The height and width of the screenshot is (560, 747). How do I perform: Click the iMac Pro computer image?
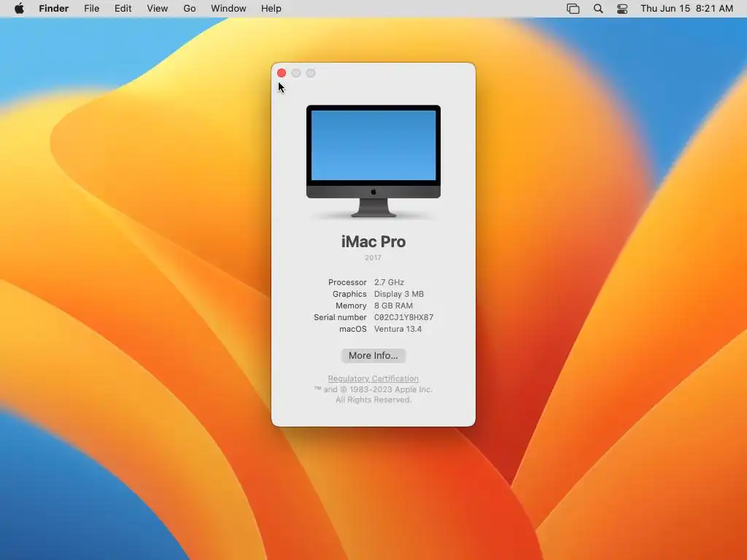coord(373,161)
